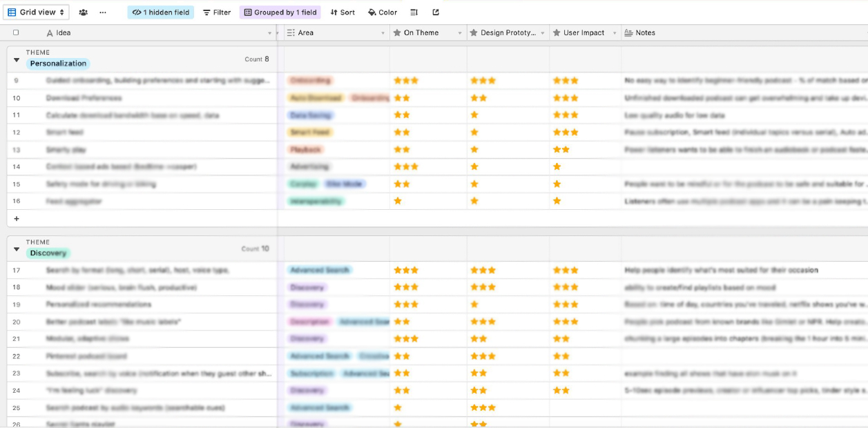The image size is (868, 428).
Task: Select the Discovery group label
Action: coord(48,253)
